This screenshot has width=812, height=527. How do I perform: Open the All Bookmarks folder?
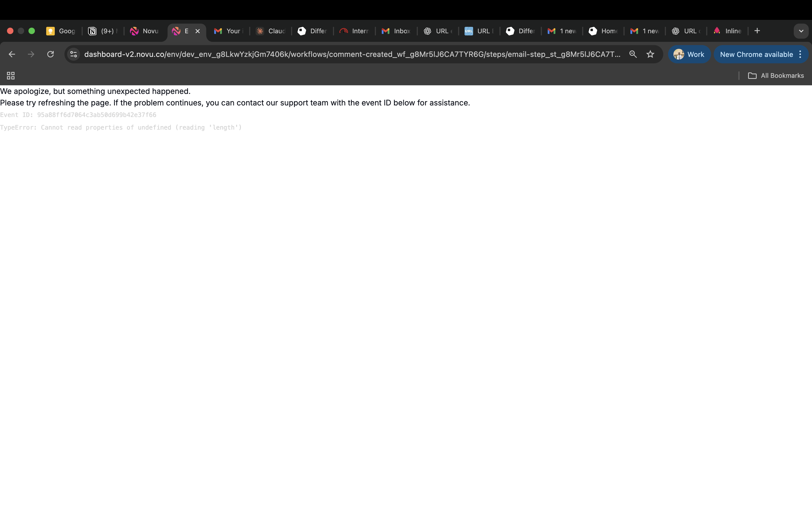pyautogui.click(x=776, y=76)
